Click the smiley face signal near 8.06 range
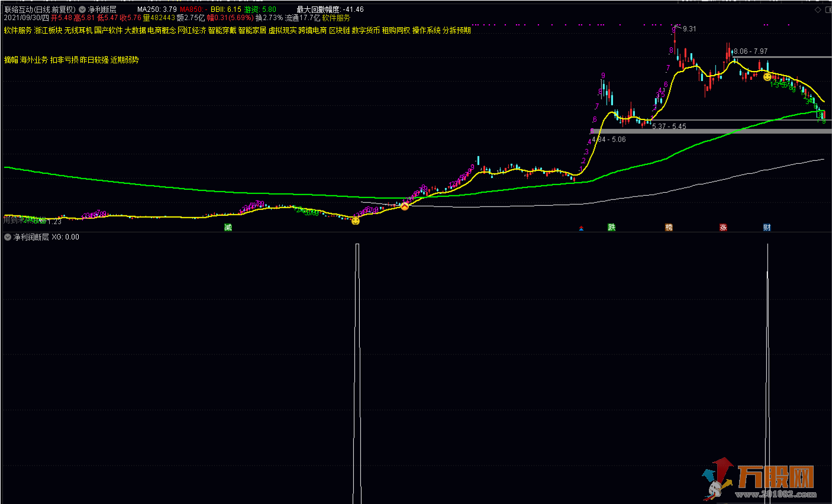The width and height of the screenshot is (832, 504). pos(767,77)
